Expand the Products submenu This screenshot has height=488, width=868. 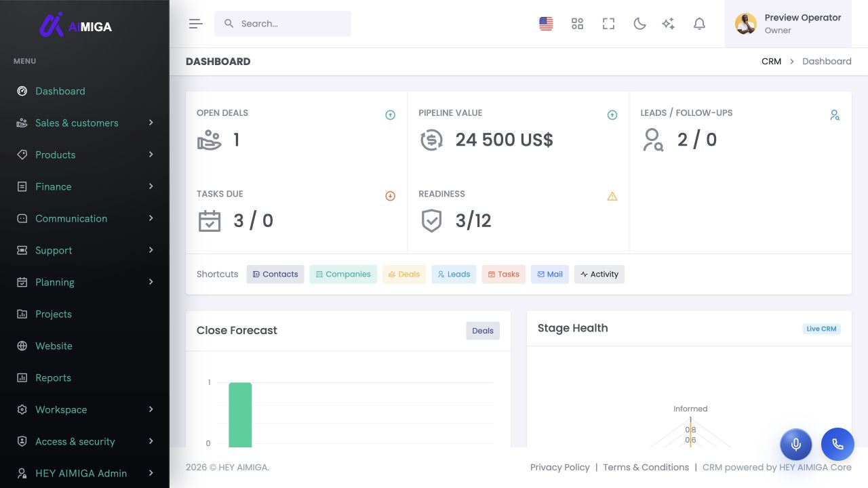(85, 155)
